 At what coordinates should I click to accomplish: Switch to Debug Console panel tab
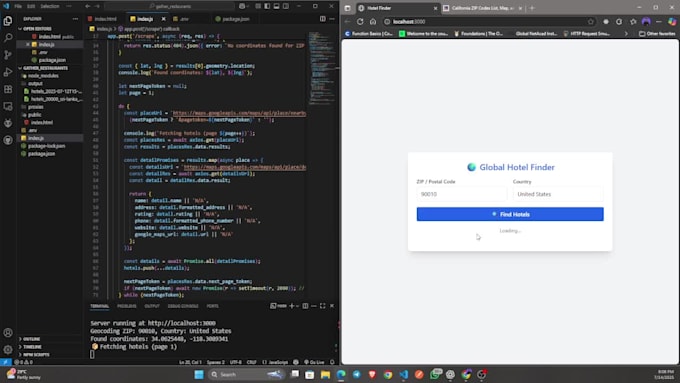[x=183, y=306]
